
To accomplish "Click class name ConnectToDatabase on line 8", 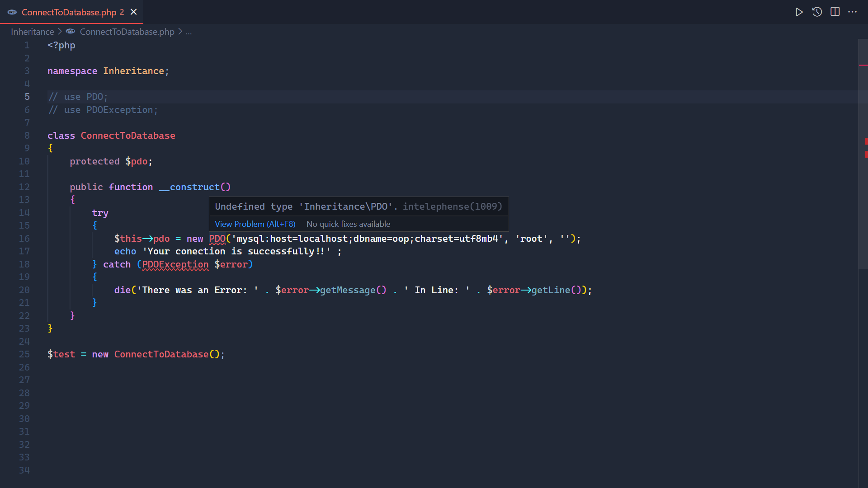I will 128,136.
